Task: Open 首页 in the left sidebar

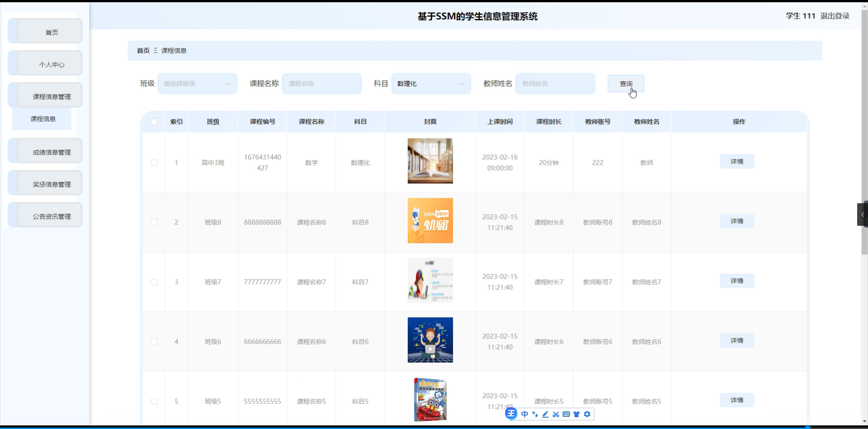Action: (x=45, y=31)
